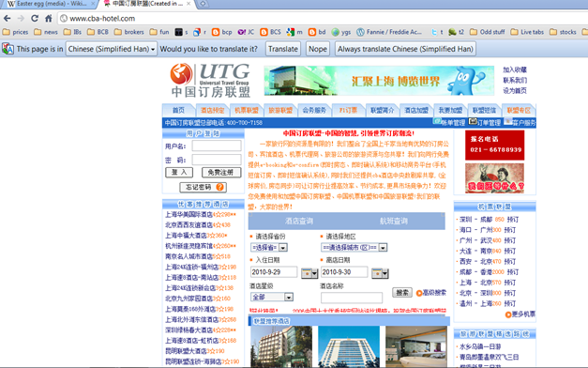Click the check-in date field 2010-9-29
The width and height of the screenshot is (588, 368).
click(274, 272)
